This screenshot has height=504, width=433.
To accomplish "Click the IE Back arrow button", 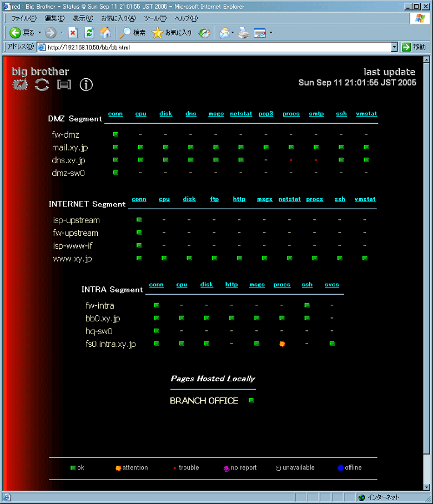I will tap(15, 32).
